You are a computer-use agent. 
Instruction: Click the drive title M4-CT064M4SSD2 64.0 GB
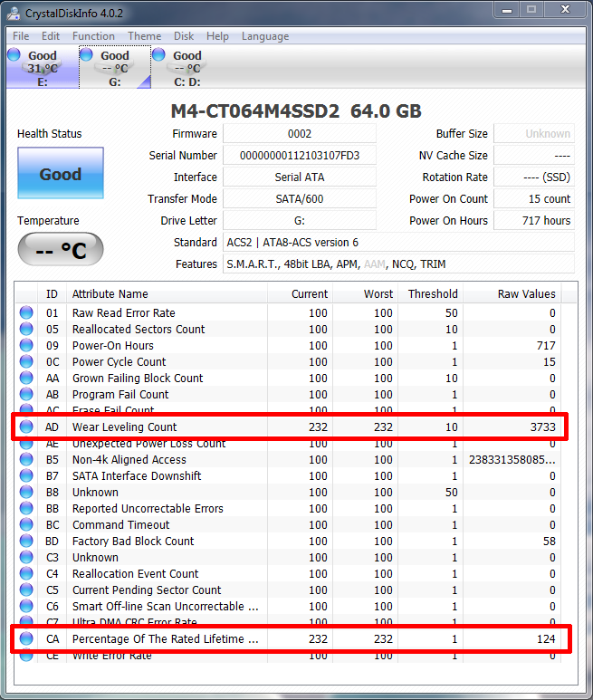[296, 111]
